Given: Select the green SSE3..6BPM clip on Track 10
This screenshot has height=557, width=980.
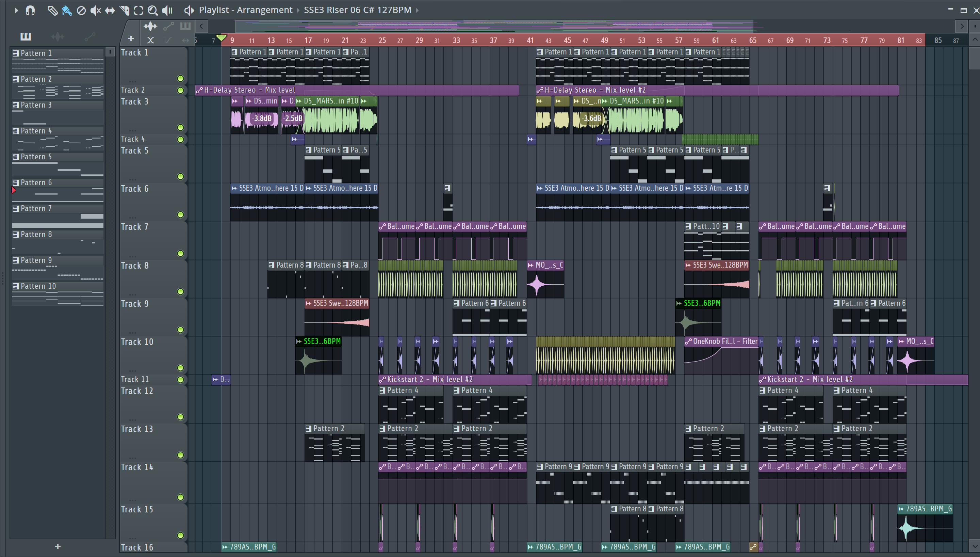Looking at the screenshot, I should pyautogui.click(x=318, y=355).
